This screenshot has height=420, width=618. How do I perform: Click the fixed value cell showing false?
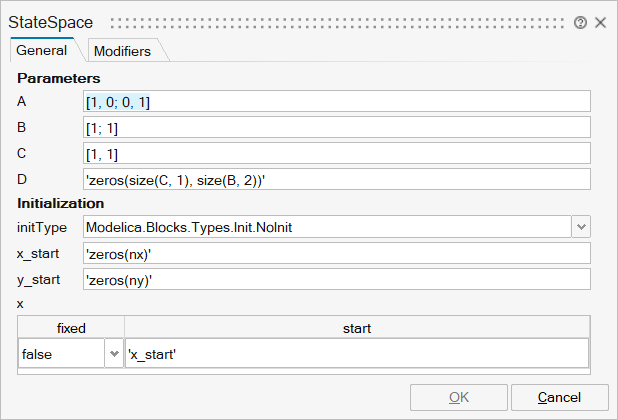click(x=60, y=354)
